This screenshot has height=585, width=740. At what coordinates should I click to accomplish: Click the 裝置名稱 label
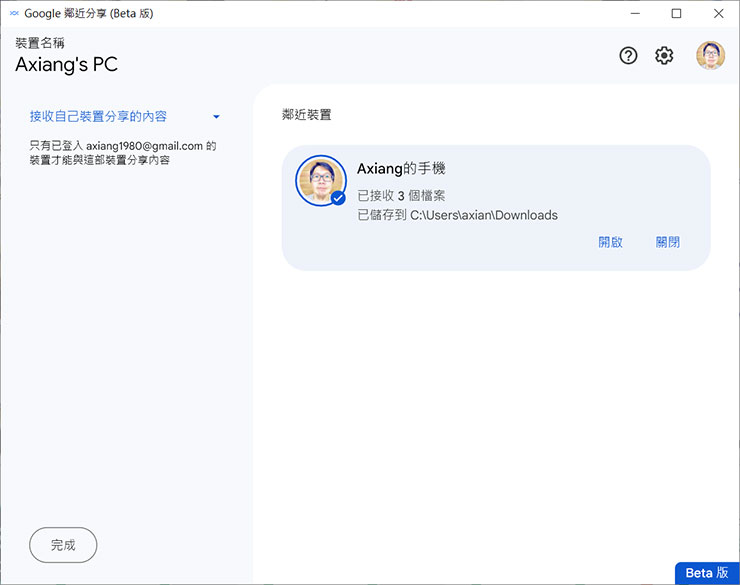tap(40, 43)
